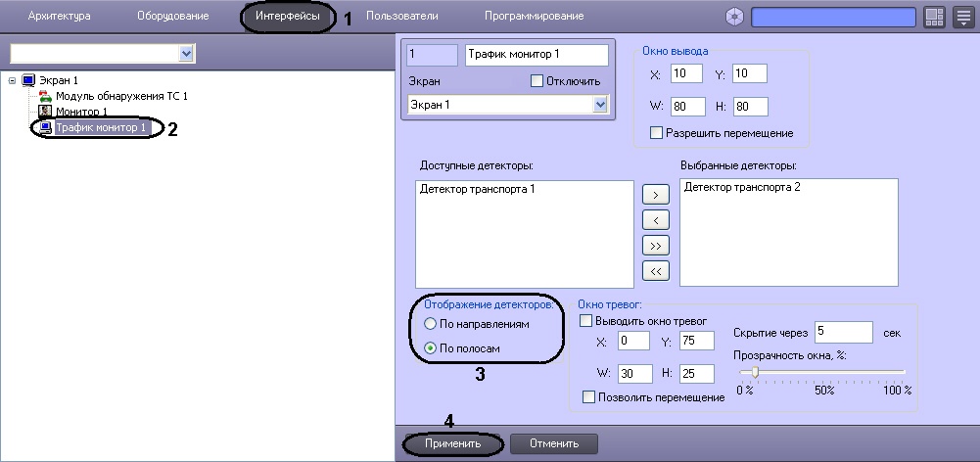Switch to the Оборудование tab
Viewport: 980px width, 462px height.
(172, 17)
